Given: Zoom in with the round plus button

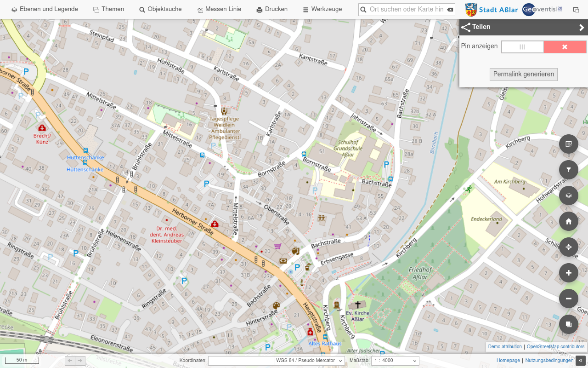Looking at the screenshot, I should tap(569, 273).
